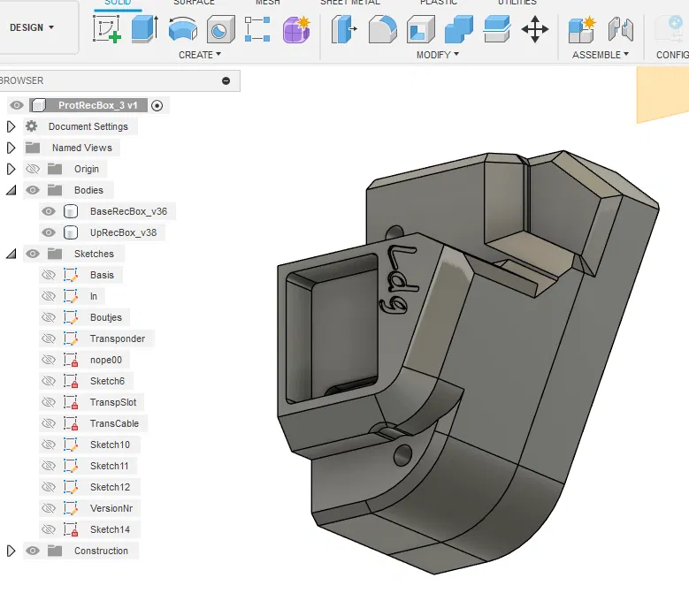Collapse the Sketches folder
689x616 pixels.
pyautogui.click(x=11, y=254)
